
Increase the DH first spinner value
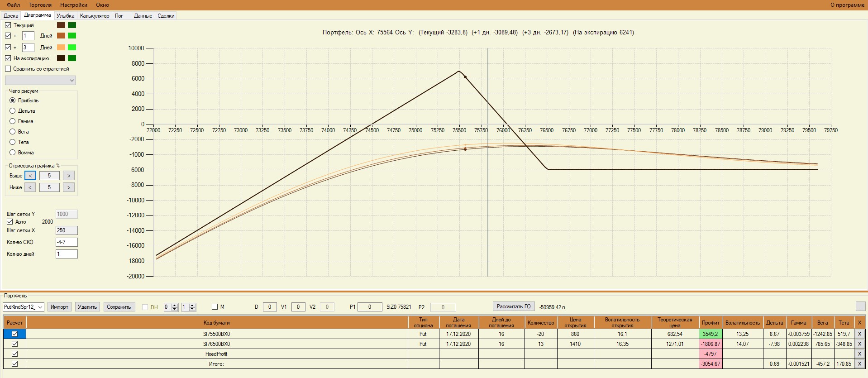[175, 305]
